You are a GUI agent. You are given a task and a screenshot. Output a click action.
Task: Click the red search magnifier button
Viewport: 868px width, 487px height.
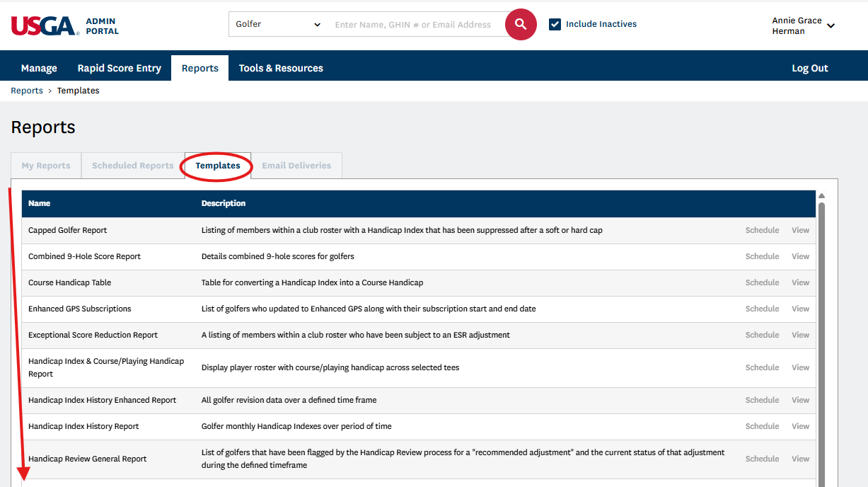521,25
